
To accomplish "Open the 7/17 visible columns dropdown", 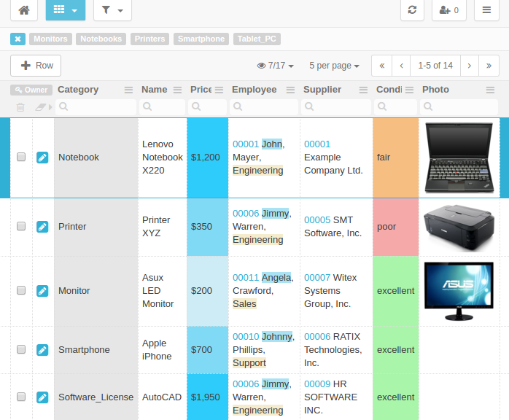I will [275, 66].
